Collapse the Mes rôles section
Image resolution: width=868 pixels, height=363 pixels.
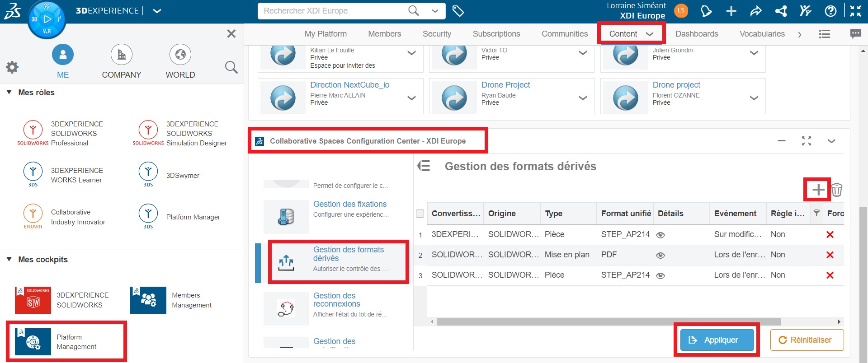[9, 92]
